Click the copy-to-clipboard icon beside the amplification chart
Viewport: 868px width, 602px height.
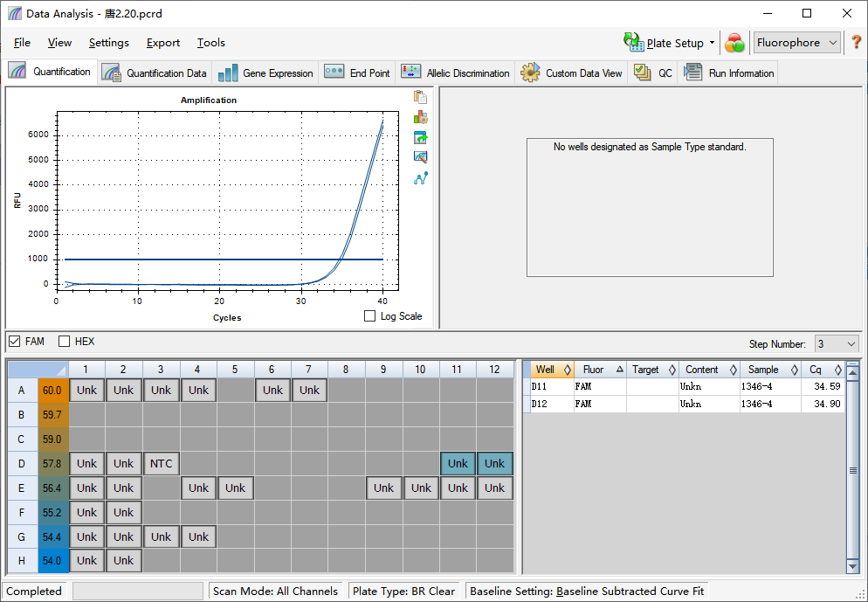(421, 97)
